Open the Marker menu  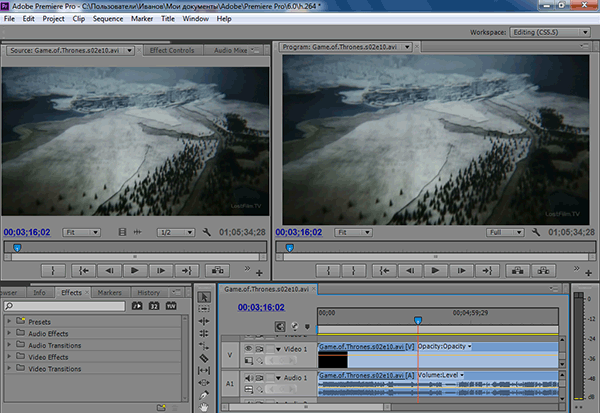142,19
